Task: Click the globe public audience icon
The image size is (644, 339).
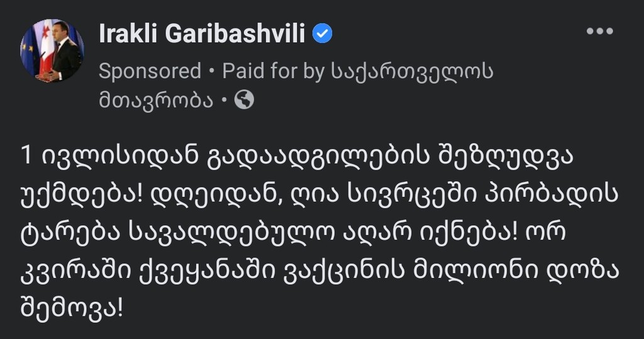Action: (244, 100)
